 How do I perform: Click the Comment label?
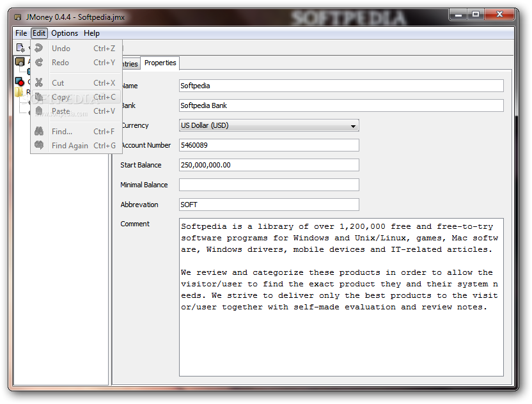click(135, 224)
